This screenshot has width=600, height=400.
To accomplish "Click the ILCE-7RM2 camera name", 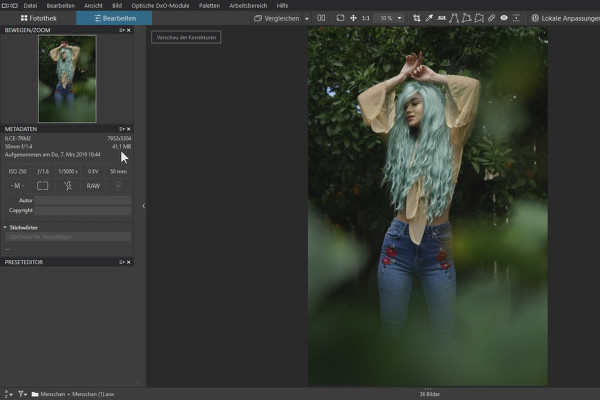I will (x=18, y=139).
